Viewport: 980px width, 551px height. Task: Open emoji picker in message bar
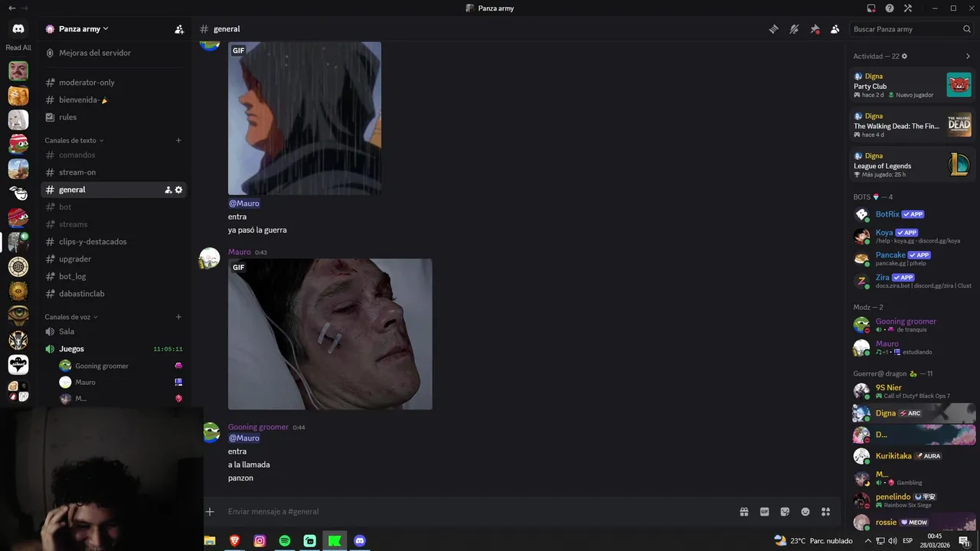tap(805, 512)
